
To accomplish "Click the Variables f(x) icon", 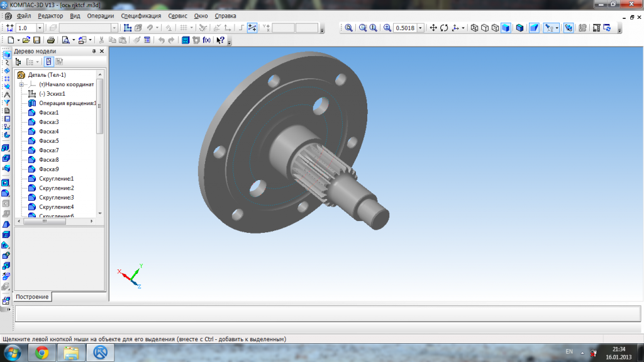I will [x=206, y=40].
